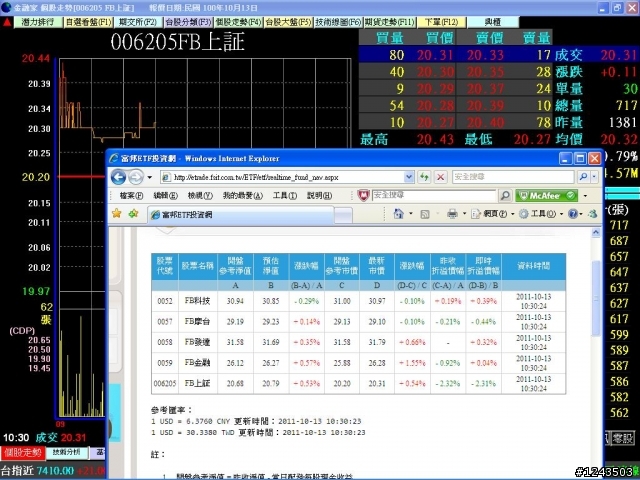
Task: Click the 技術分析 bottom button
Action: 67,453
